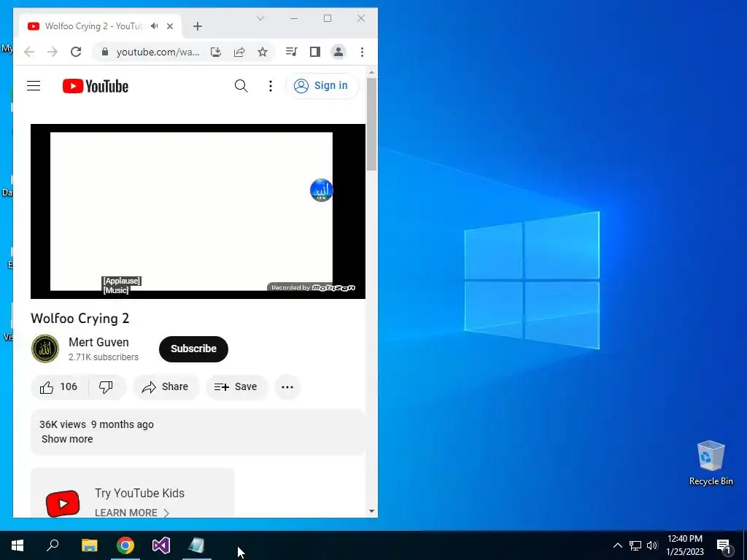Screen dimensions: 747x560
Task: Select the Recycle Bin desktop icon
Action: [711, 463]
